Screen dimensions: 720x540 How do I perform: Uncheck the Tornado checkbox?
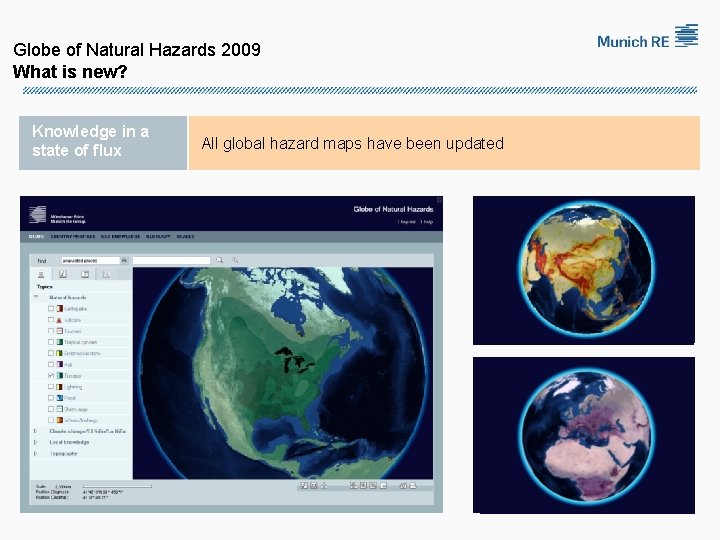51,375
